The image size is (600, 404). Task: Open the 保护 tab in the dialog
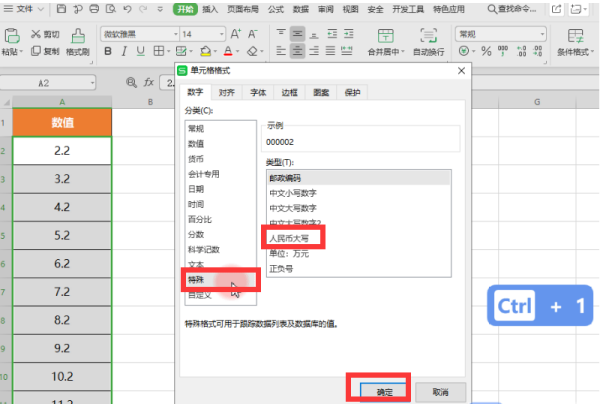(x=352, y=92)
